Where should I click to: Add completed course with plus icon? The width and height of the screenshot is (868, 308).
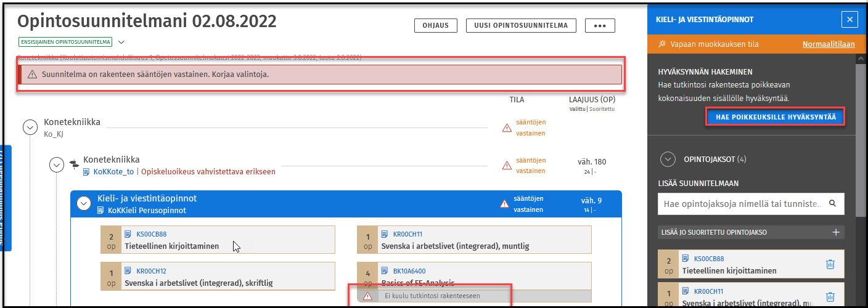(x=836, y=232)
